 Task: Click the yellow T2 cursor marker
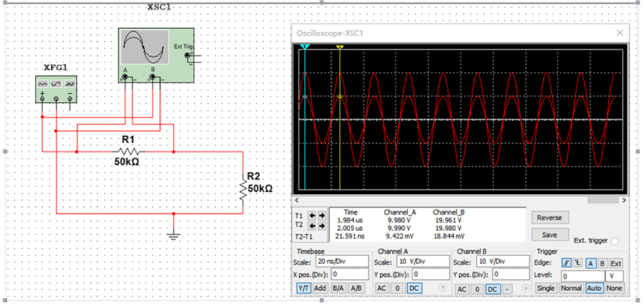340,48
